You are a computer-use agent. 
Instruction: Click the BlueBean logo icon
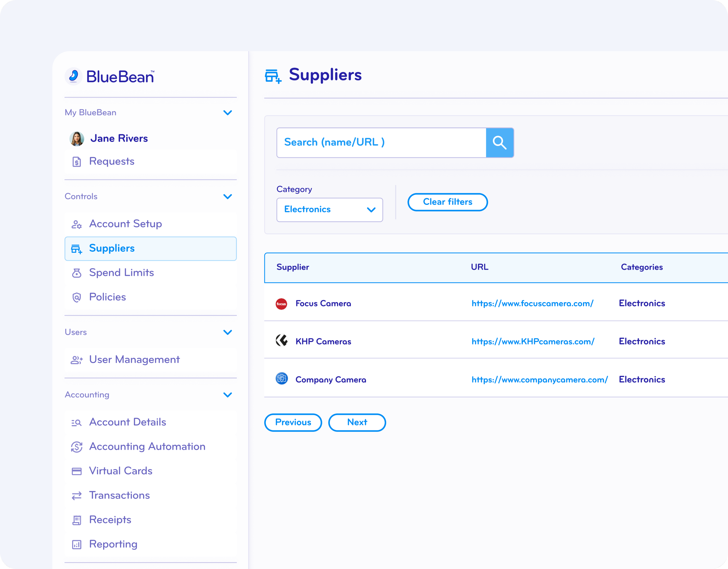click(x=74, y=76)
